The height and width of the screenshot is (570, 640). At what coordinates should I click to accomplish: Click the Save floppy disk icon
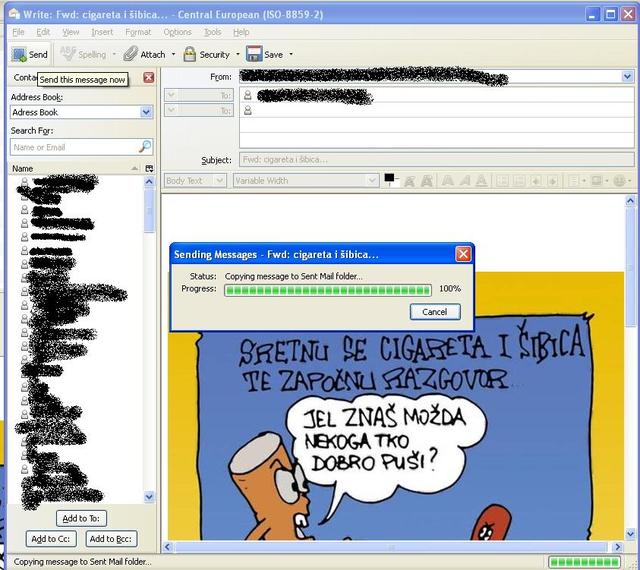pos(253,54)
